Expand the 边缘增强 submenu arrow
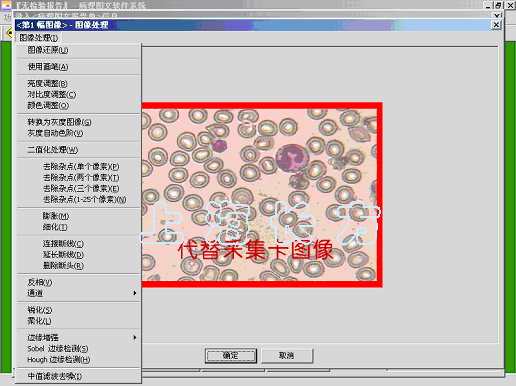 click(135, 337)
